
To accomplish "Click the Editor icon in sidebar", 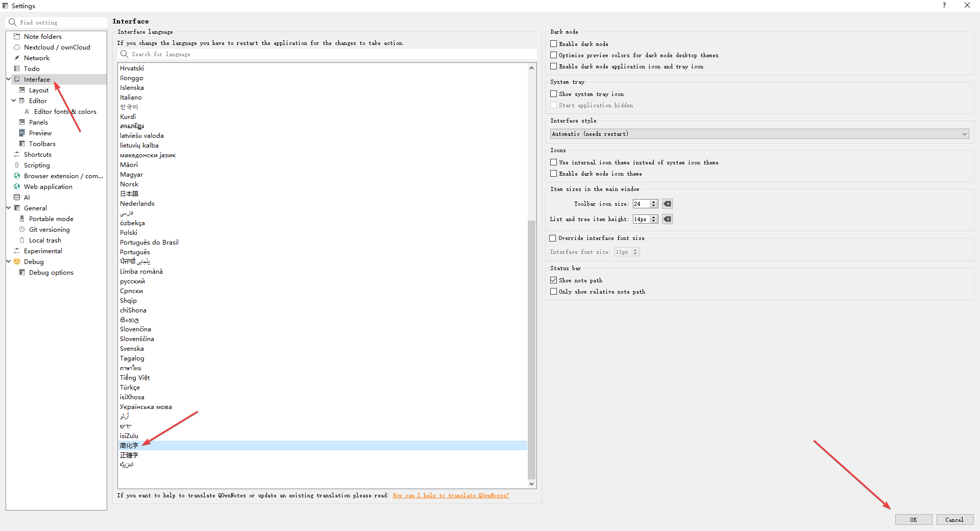I will click(22, 101).
